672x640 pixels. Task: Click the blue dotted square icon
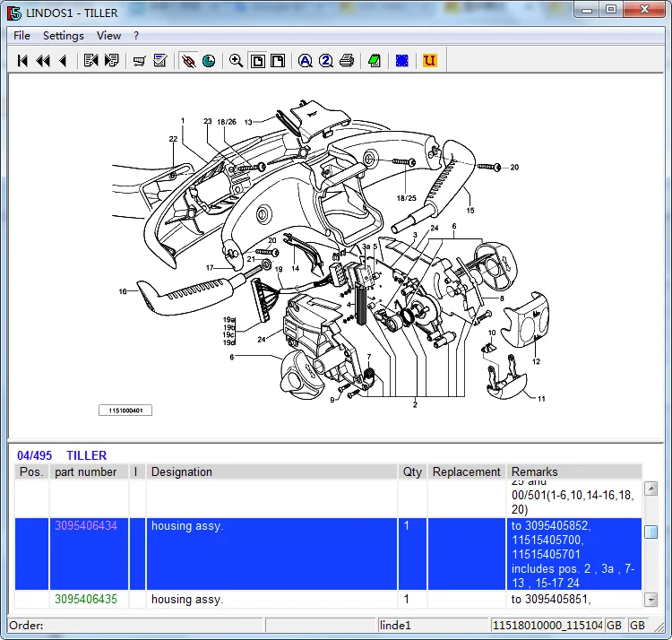pyautogui.click(x=402, y=61)
